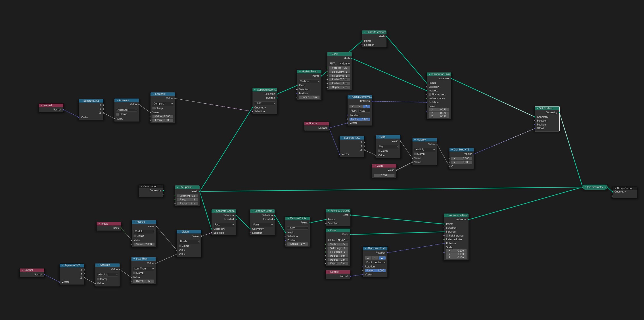Click the Join Geometry expand arrow

[x=586, y=187]
